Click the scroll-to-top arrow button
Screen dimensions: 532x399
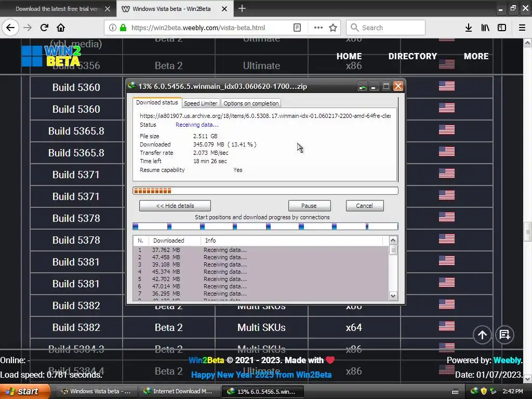(x=482, y=335)
